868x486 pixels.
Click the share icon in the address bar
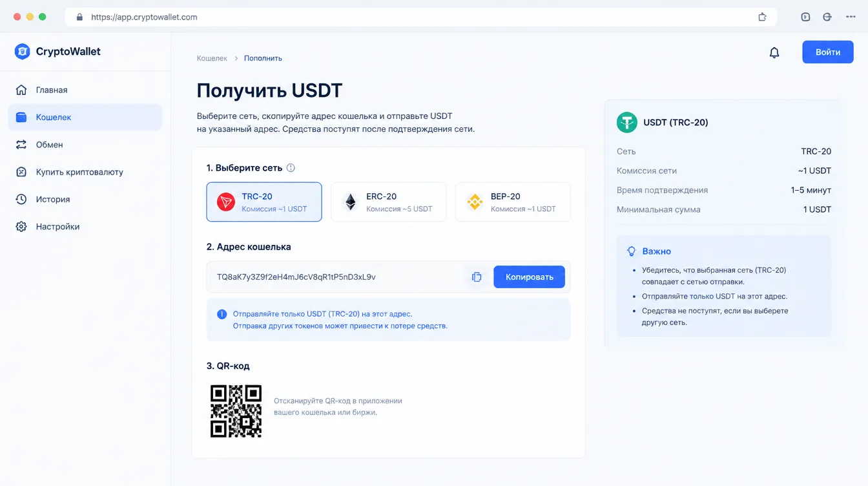(x=762, y=17)
